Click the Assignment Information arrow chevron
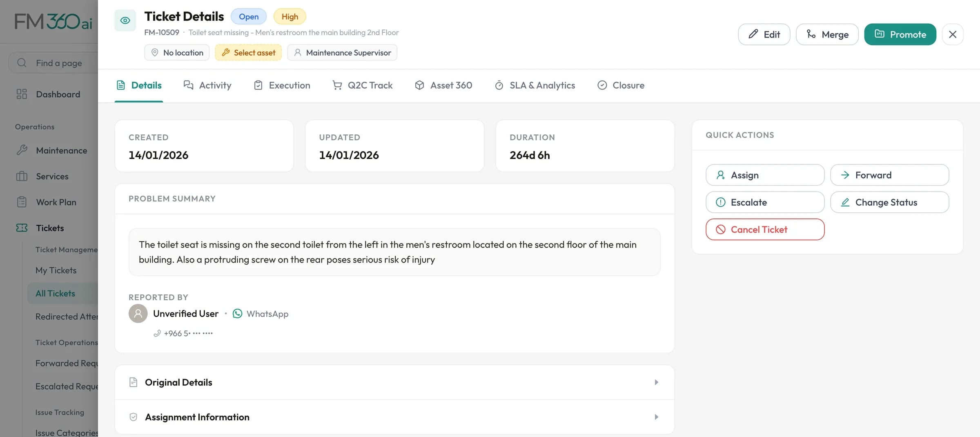Viewport: 980px width, 437px height. coord(656,417)
